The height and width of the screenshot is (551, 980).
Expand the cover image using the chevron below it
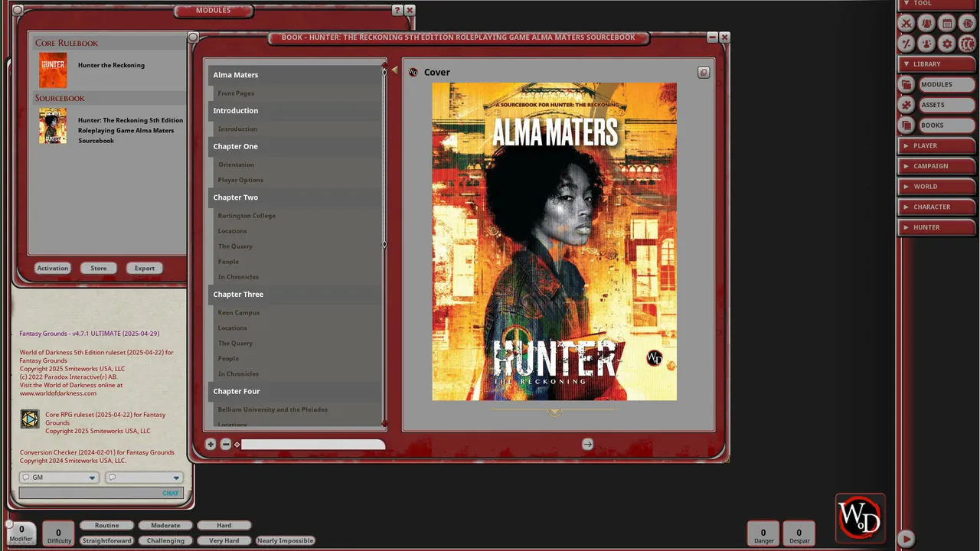pos(554,412)
